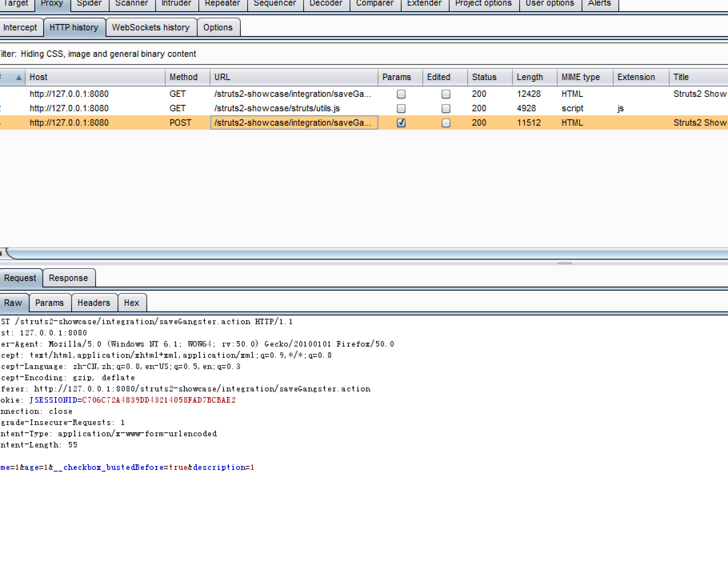Show the Response tab

pyautogui.click(x=68, y=278)
